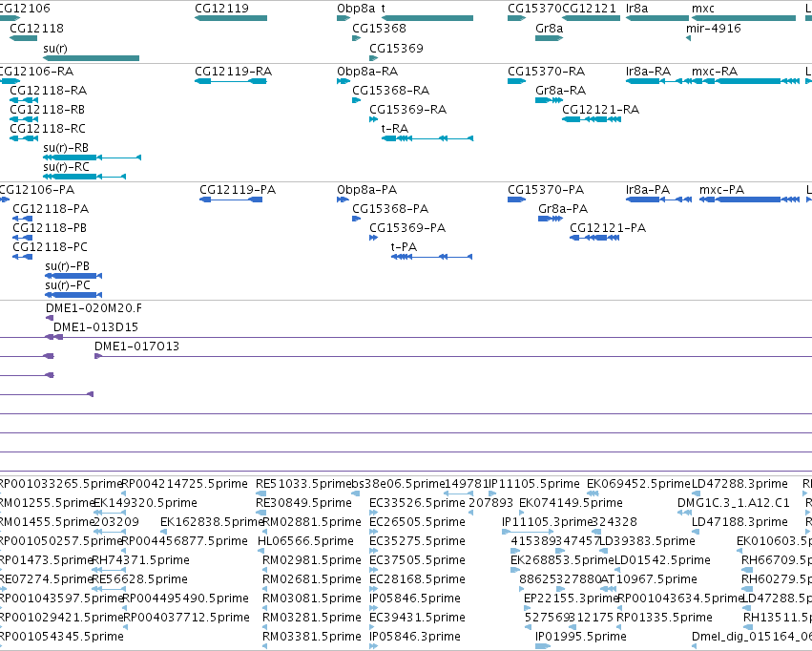Click the Ir8a gene label

[x=637, y=9]
